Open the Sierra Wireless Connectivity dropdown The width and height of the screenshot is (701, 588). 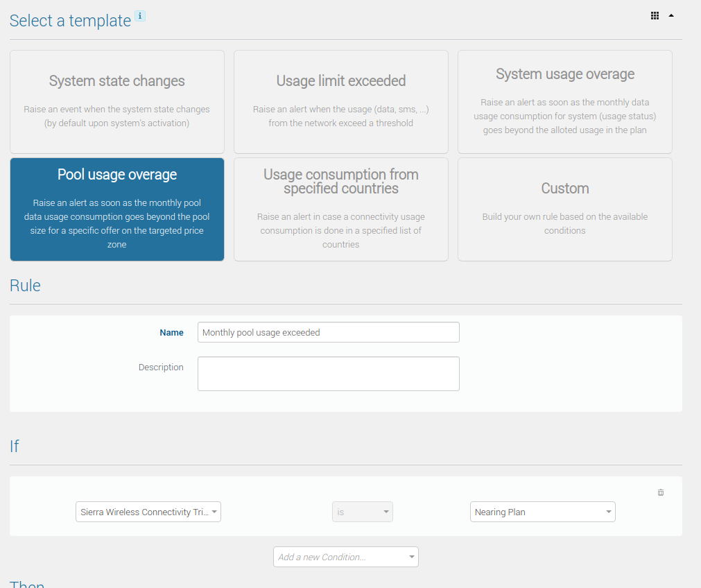coord(148,512)
